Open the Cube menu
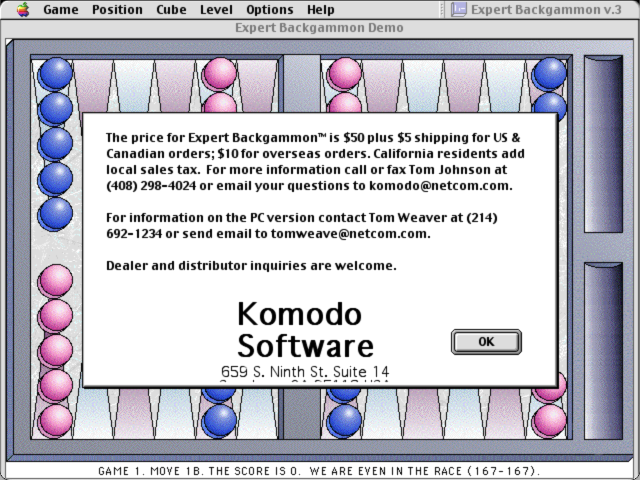640x480 pixels. point(171,9)
